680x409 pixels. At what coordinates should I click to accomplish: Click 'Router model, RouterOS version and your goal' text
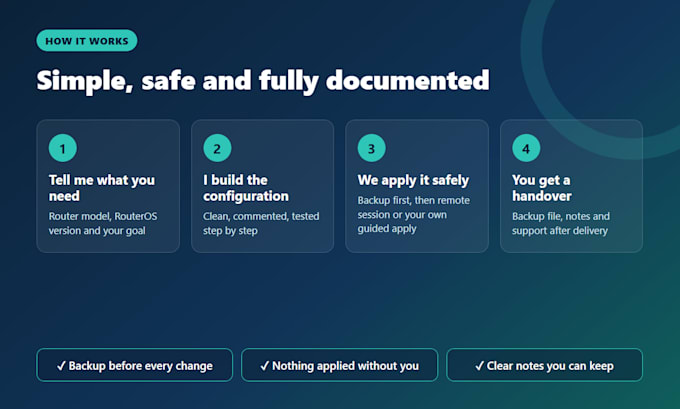point(103,223)
